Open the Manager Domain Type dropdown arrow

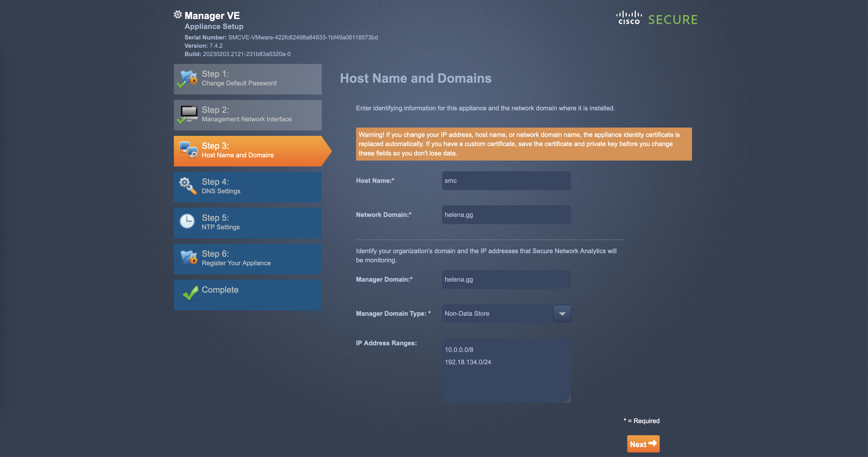(562, 314)
